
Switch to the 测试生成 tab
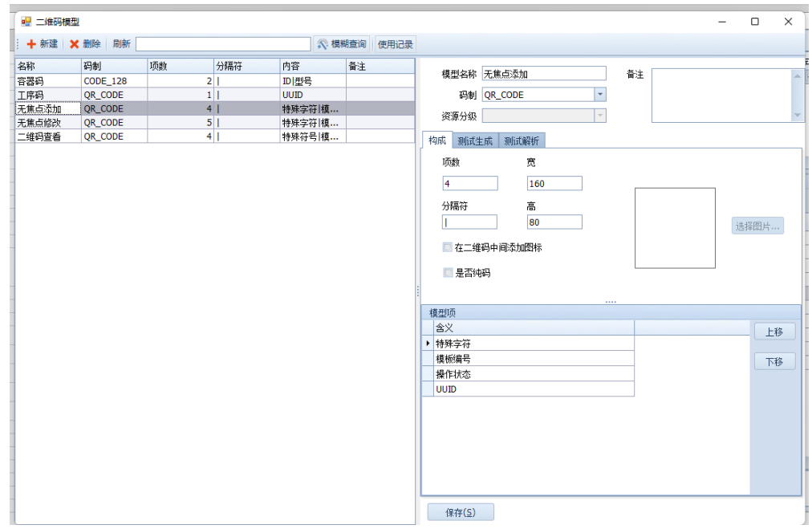474,141
